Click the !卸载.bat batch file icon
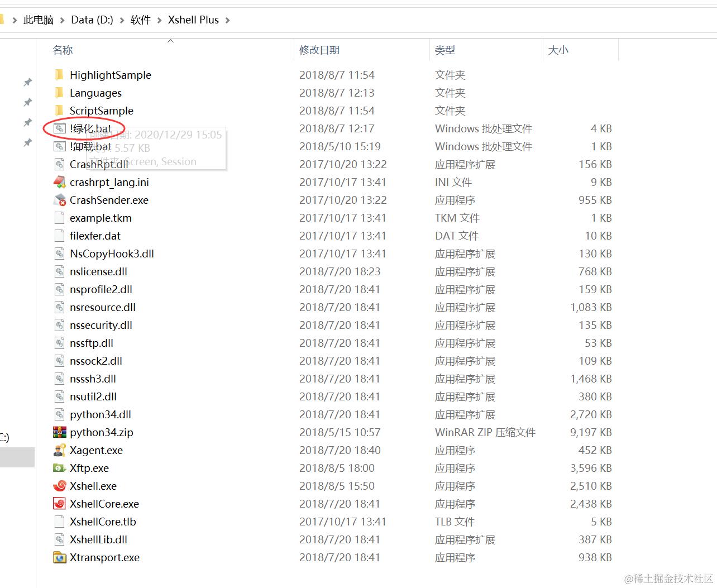 (x=59, y=146)
